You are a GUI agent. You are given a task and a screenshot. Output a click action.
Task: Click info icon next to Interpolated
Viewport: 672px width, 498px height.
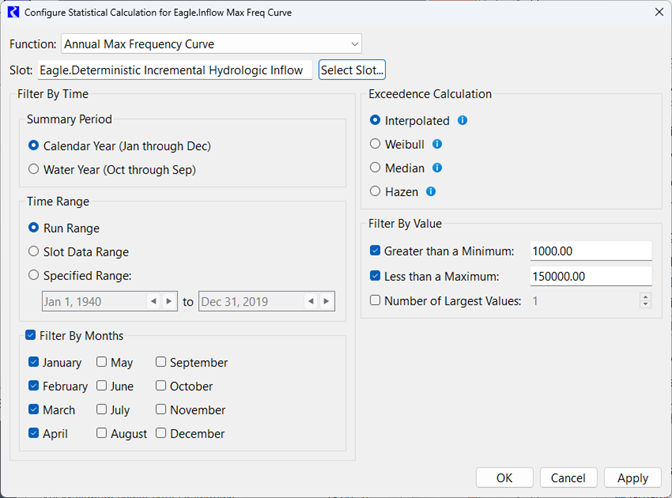[x=462, y=121]
